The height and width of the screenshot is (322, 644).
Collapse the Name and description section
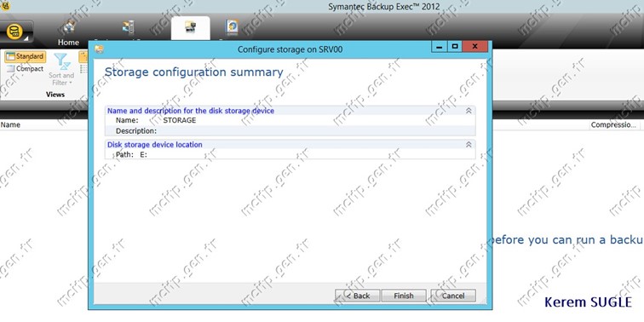tap(469, 111)
